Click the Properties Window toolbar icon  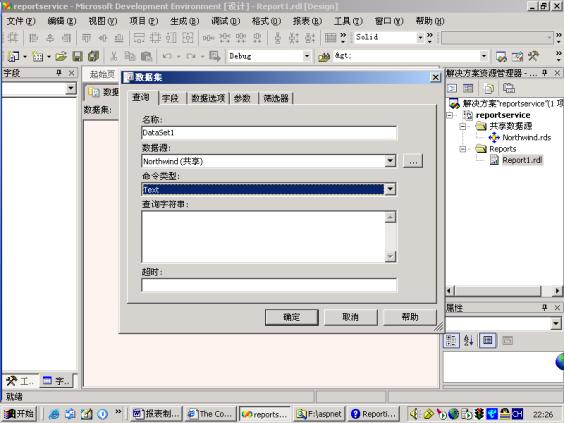tap(517, 56)
